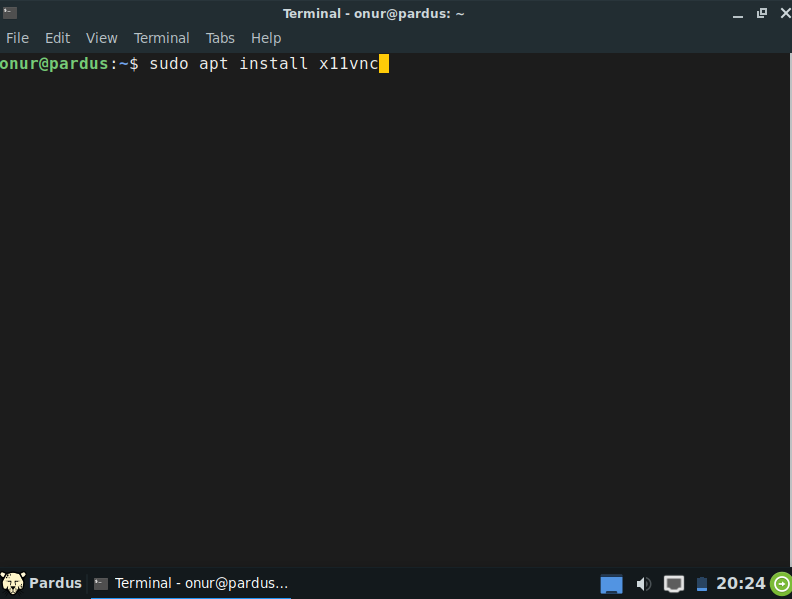The width and height of the screenshot is (792, 599).
Task: Click the show desktop icon in tray
Action: (x=611, y=584)
